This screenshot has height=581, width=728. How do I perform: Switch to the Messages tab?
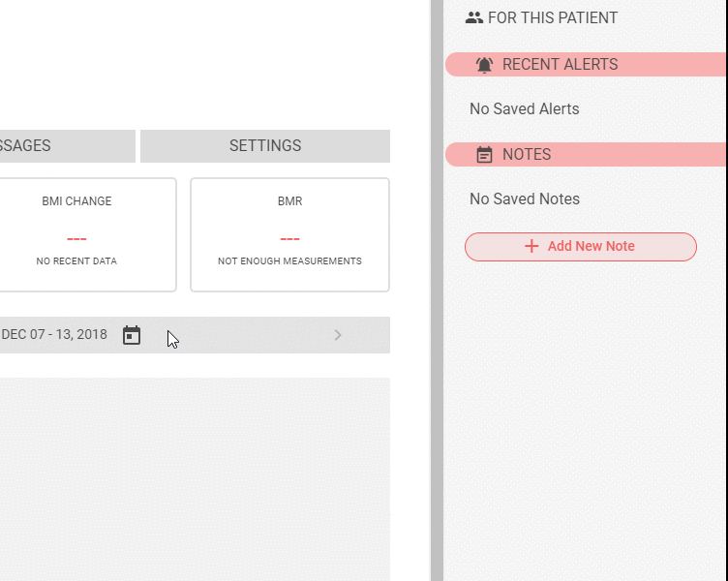pos(68,146)
